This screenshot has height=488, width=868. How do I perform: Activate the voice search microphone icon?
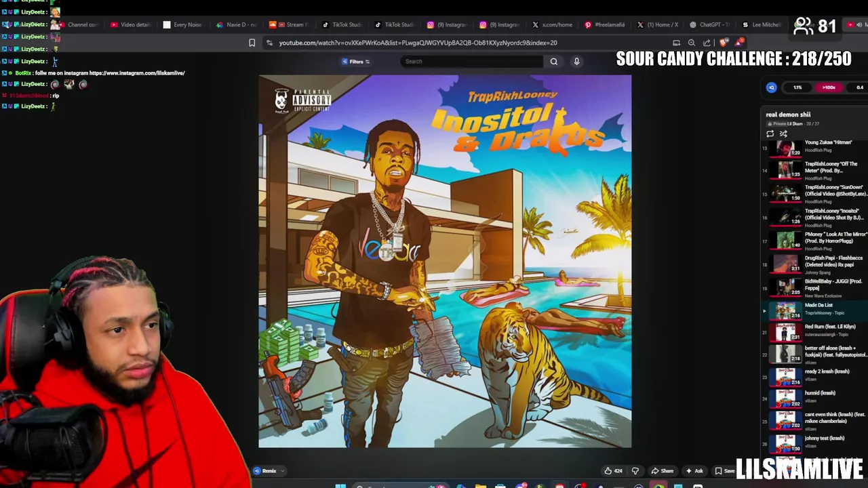point(576,62)
